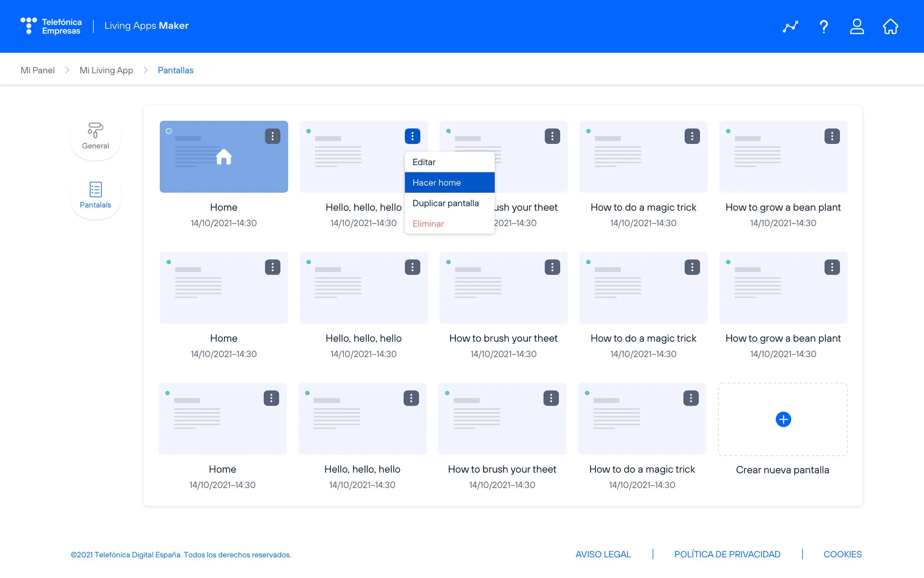The height and width of the screenshot is (578, 924).
Task: Open the COOKIES link in the footer
Action: point(843,554)
